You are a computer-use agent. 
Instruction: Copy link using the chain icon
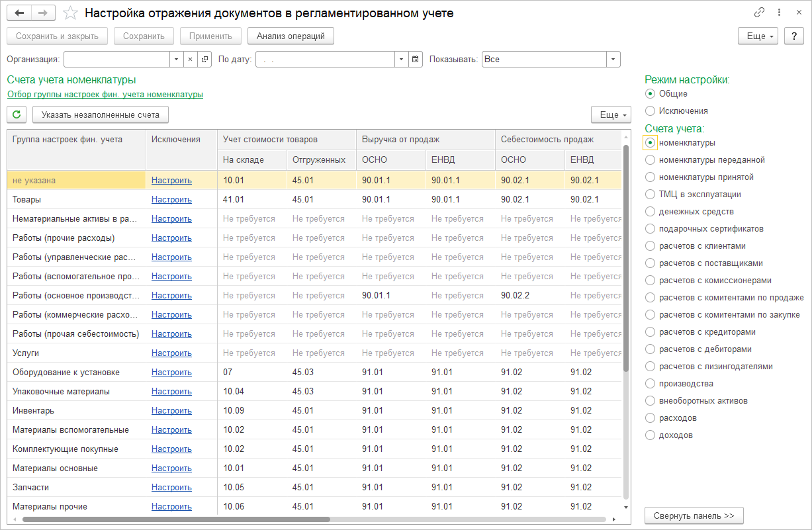[x=759, y=13]
